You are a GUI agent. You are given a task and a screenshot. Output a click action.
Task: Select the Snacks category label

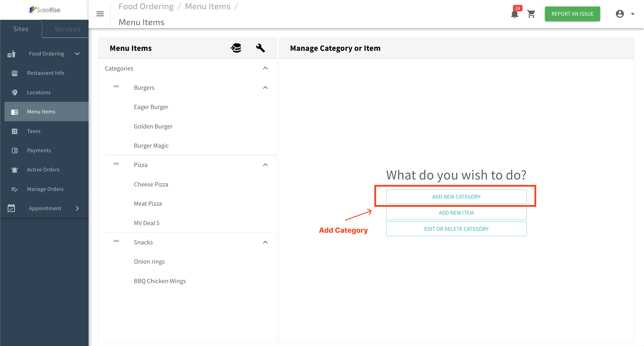(x=143, y=242)
